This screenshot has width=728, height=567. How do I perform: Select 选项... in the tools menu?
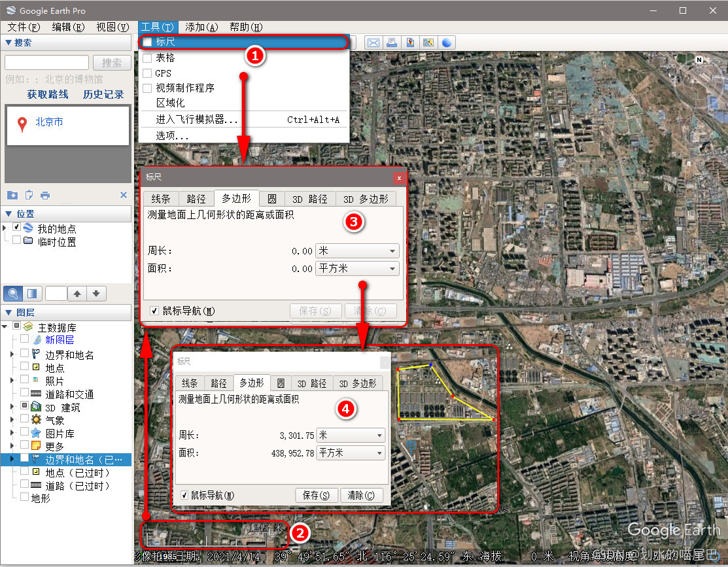pyautogui.click(x=244, y=135)
